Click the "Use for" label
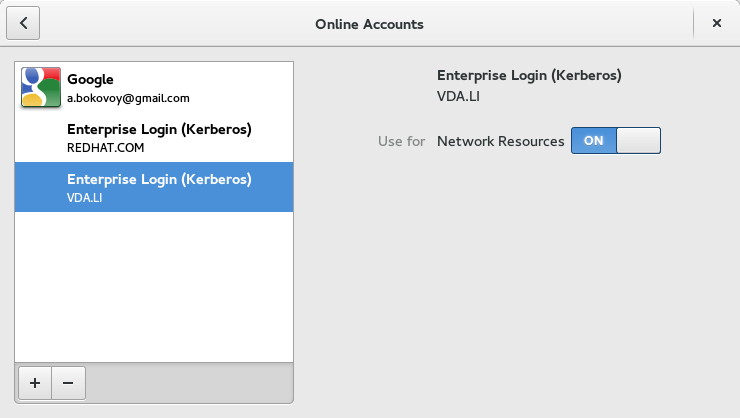 (x=401, y=141)
